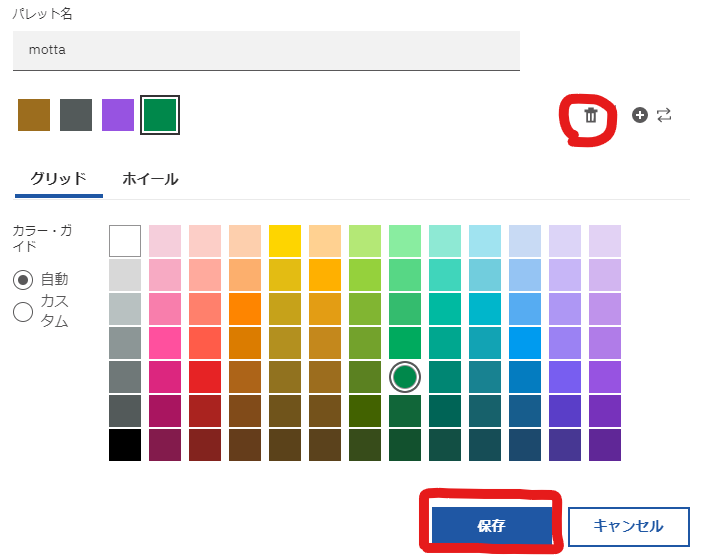
Task: Pick the bright yellow grid swatch
Action: point(285,241)
